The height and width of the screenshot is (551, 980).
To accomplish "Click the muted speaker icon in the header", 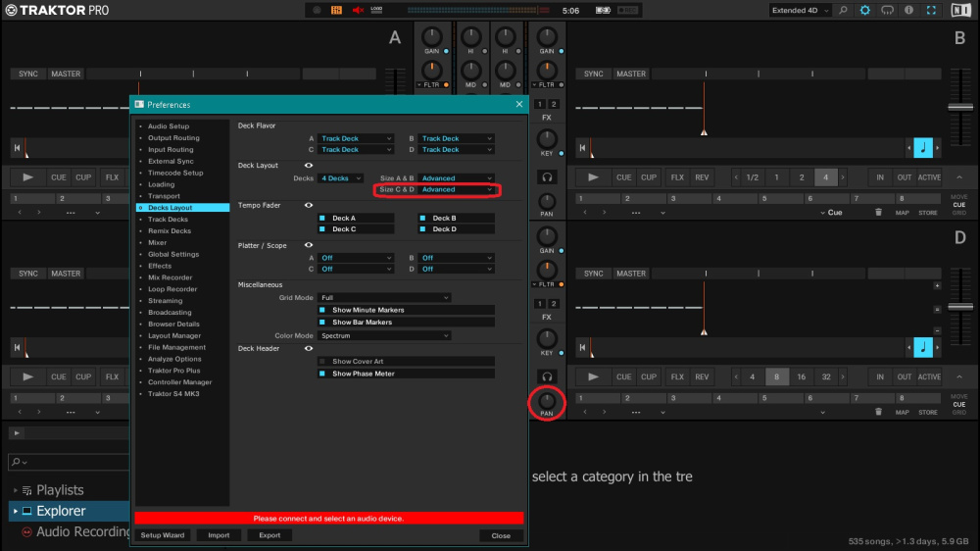I will (358, 10).
